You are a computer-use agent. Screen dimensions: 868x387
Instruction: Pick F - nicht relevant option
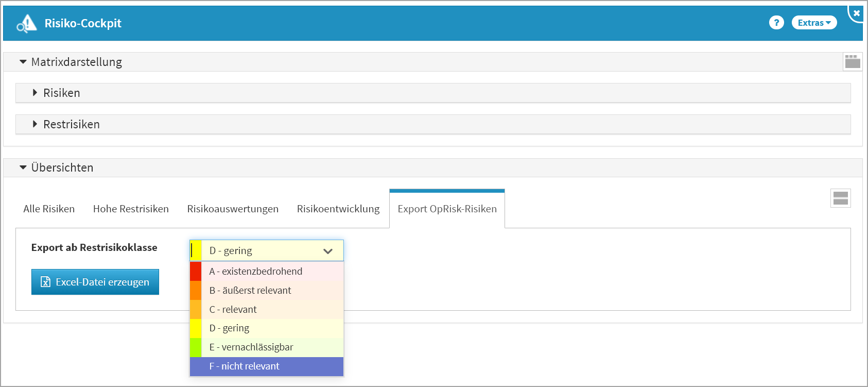(x=245, y=366)
